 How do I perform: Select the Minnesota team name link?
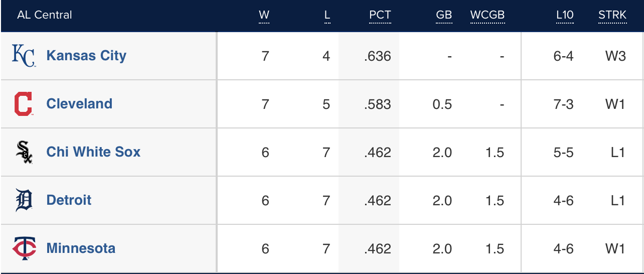(81, 248)
